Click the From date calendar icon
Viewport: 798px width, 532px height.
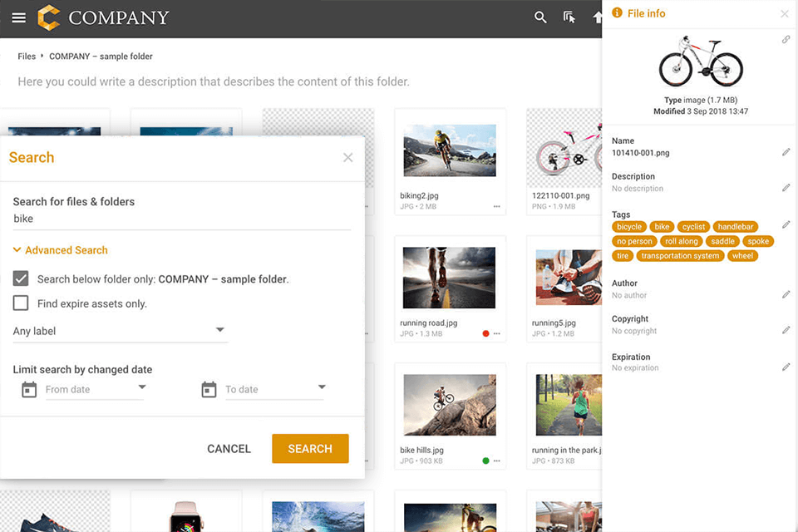(x=29, y=390)
